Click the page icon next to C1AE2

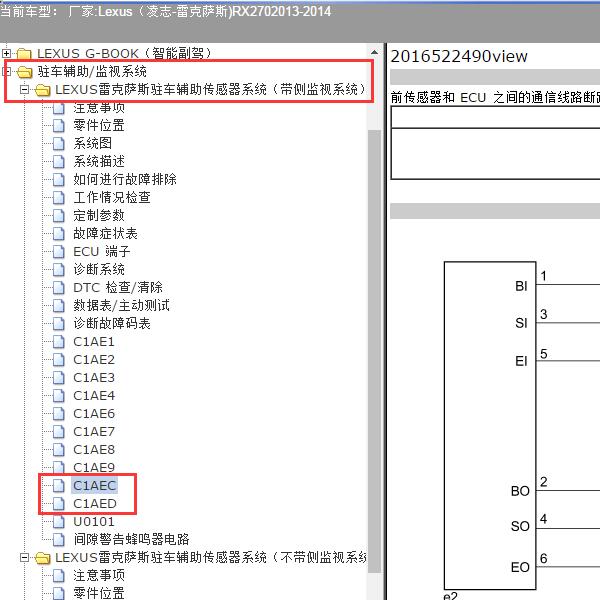(x=59, y=359)
